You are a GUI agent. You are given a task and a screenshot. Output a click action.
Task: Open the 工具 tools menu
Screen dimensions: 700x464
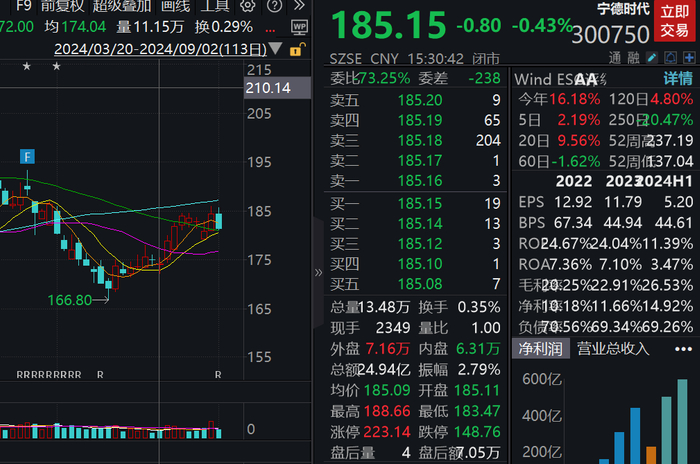click(x=215, y=6)
